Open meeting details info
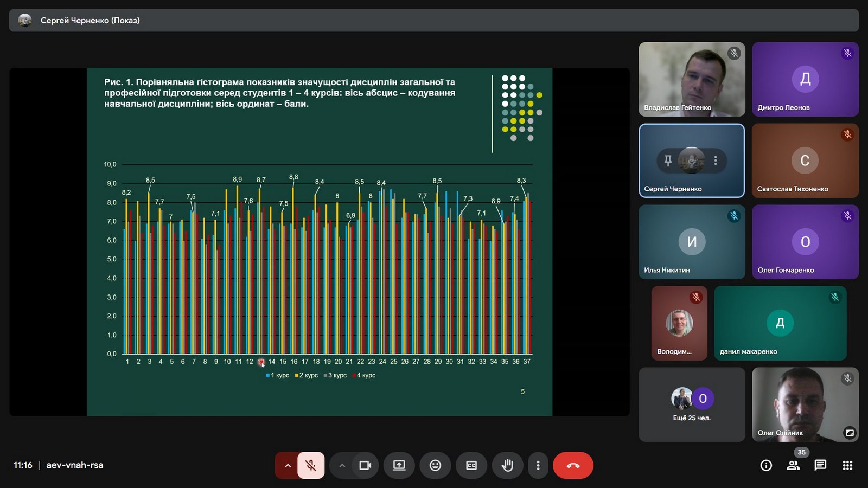This screenshot has height=488, width=868. (x=766, y=465)
